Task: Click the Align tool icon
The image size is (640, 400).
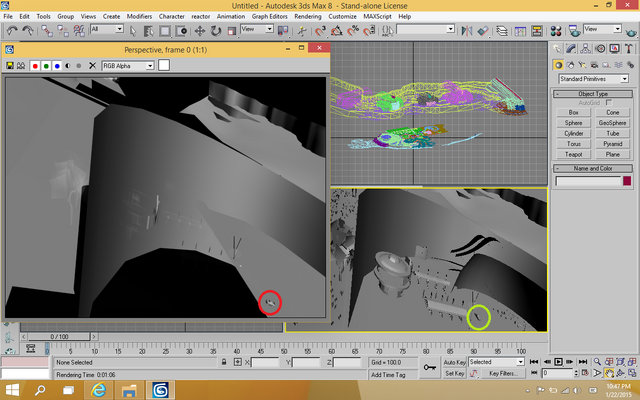Action: pyautogui.click(x=483, y=31)
